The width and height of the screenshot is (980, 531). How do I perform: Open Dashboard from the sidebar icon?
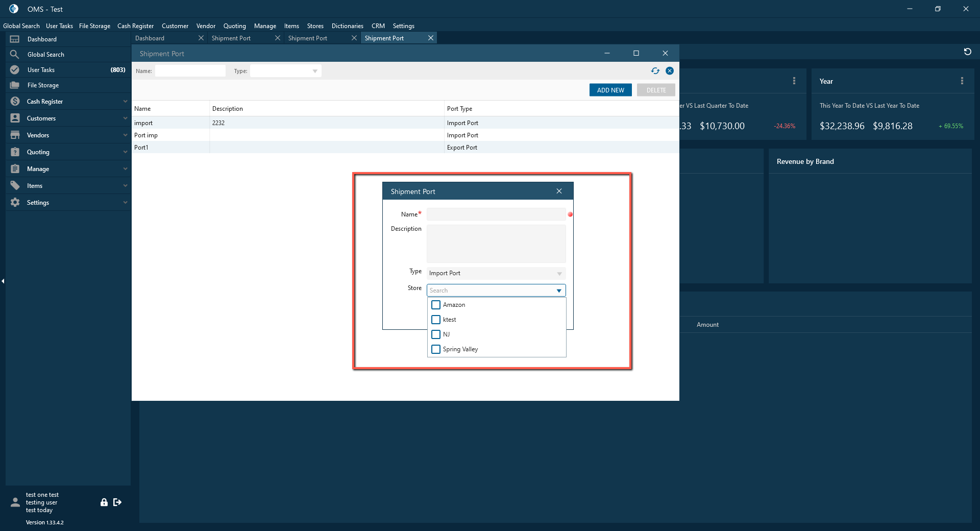click(x=15, y=39)
